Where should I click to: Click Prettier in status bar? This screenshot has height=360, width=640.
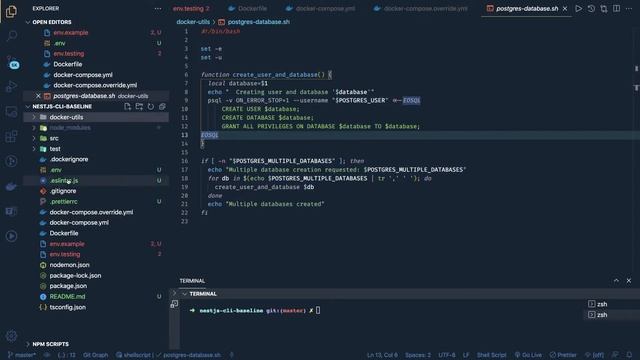point(563,355)
